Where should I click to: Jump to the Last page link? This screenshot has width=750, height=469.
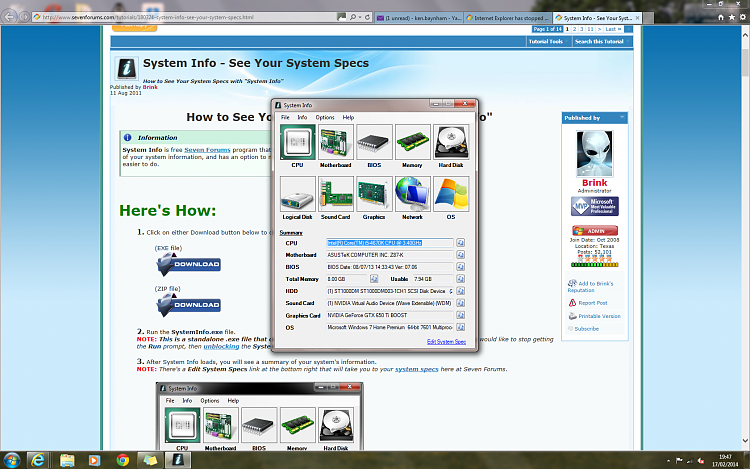[613, 29]
